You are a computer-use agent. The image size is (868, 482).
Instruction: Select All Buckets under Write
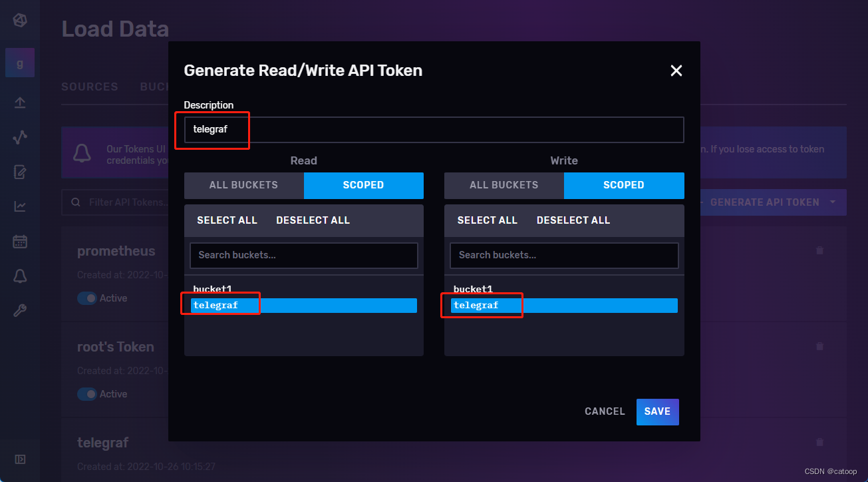click(504, 185)
